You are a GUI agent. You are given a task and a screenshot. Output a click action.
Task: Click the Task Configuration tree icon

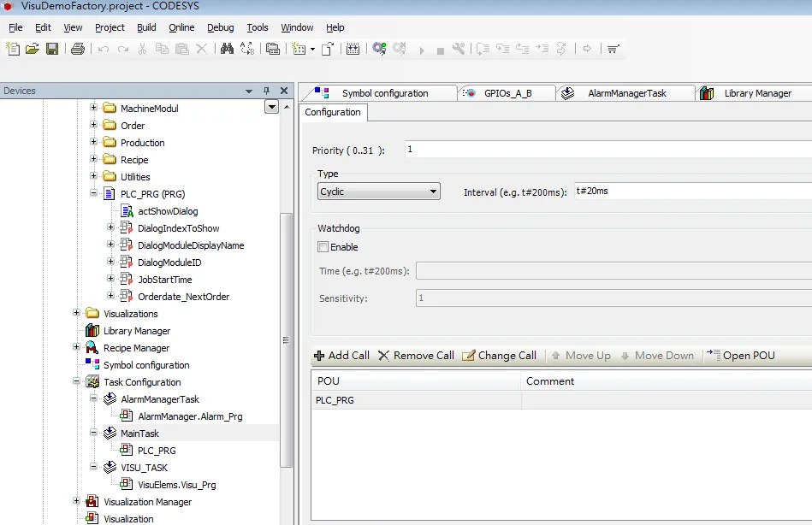tap(92, 382)
